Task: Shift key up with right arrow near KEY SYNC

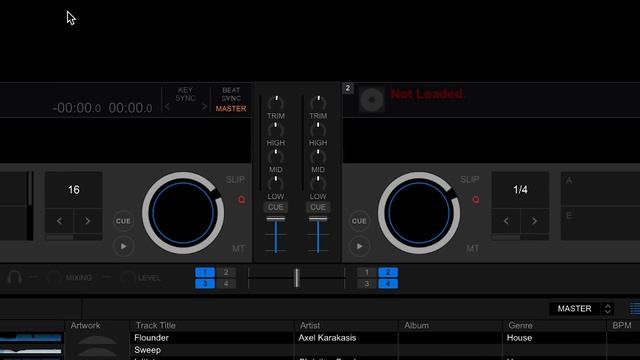Action: click(204, 107)
